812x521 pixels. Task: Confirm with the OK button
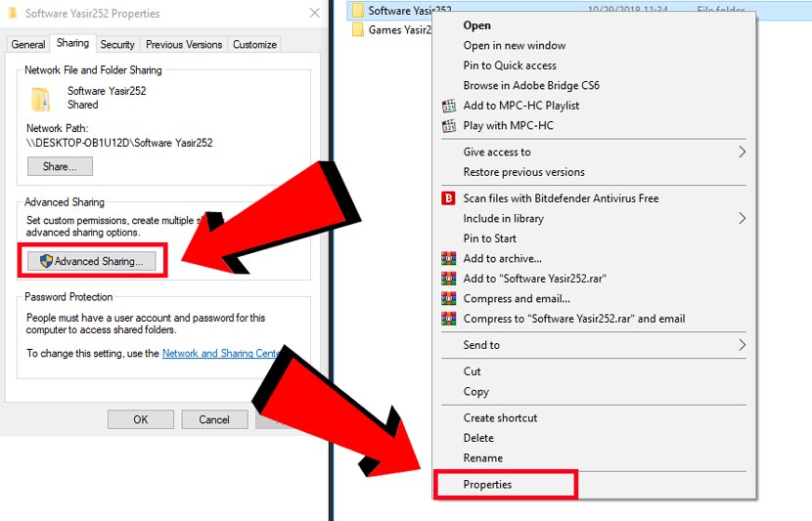click(140, 419)
